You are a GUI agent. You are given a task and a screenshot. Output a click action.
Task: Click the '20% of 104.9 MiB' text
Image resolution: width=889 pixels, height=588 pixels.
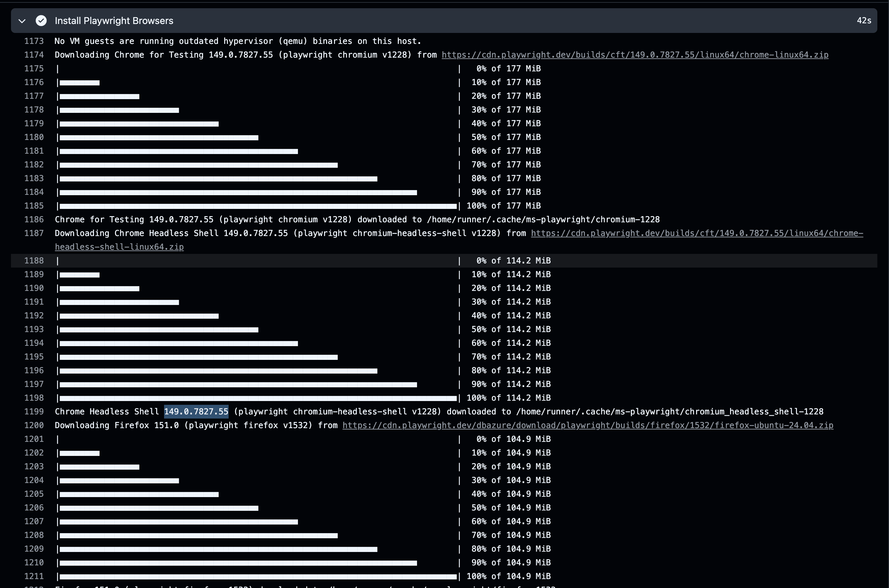tap(511, 467)
